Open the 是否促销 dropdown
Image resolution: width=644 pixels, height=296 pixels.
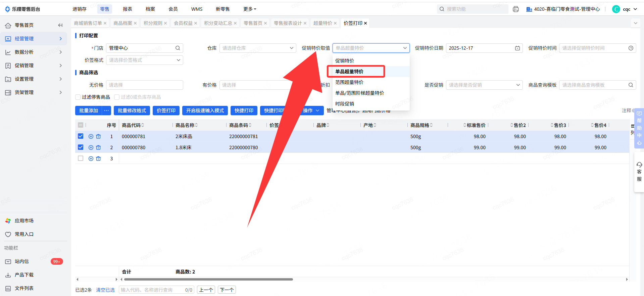484,85
